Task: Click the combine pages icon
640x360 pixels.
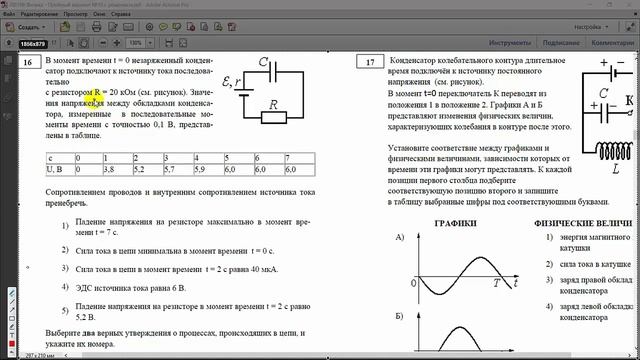Action: [204, 27]
